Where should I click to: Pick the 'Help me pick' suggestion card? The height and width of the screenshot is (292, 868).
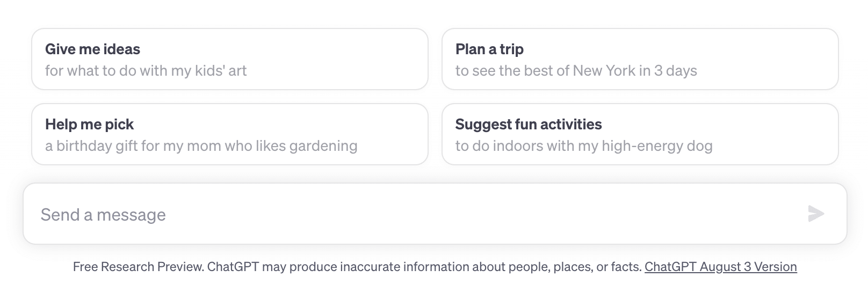tap(230, 134)
